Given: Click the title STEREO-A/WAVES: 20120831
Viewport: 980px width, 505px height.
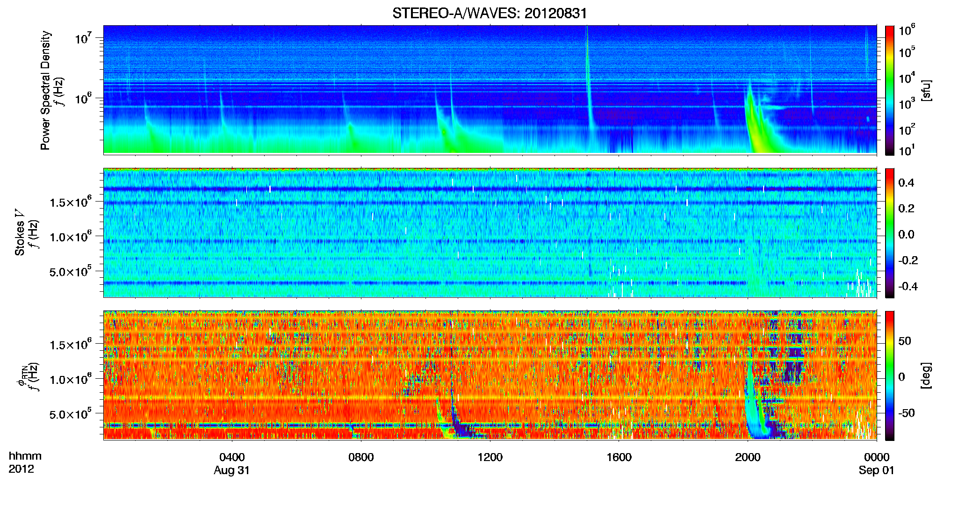Looking at the screenshot, I should [490, 13].
